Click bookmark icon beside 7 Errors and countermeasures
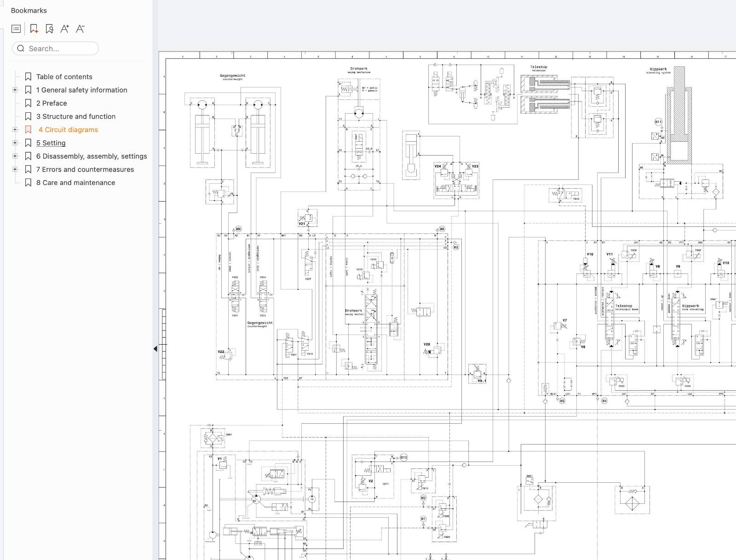Image resolution: width=736 pixels, height=560 pixels. [28, 169]
